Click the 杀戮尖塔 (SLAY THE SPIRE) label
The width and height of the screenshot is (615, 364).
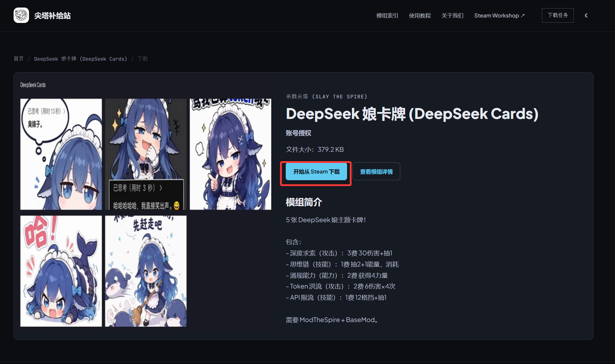pos(327,97)
